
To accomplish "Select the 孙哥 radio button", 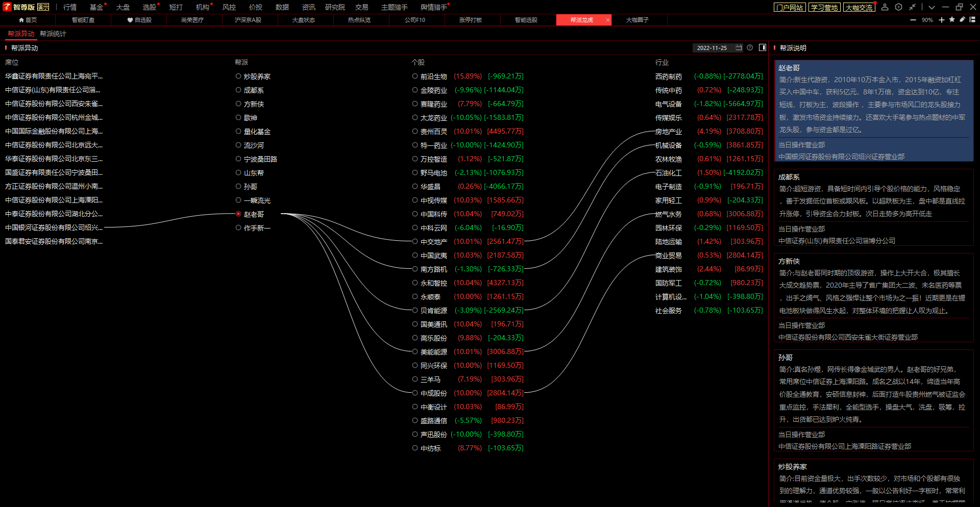I will [238, 186].
